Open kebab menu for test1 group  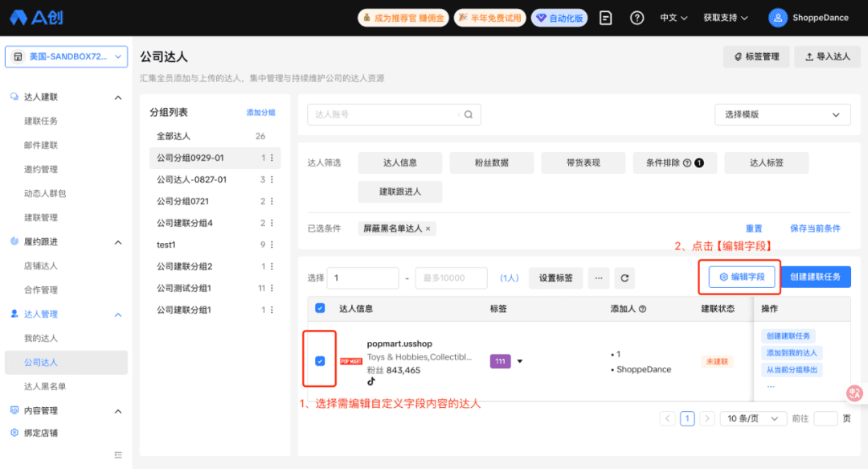tap(272, 245)
